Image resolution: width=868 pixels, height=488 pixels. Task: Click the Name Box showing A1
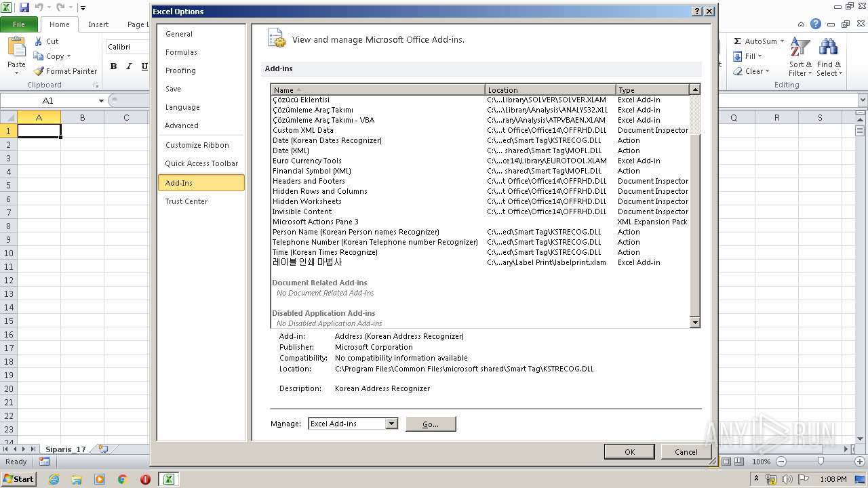click(x=49, y=101)
